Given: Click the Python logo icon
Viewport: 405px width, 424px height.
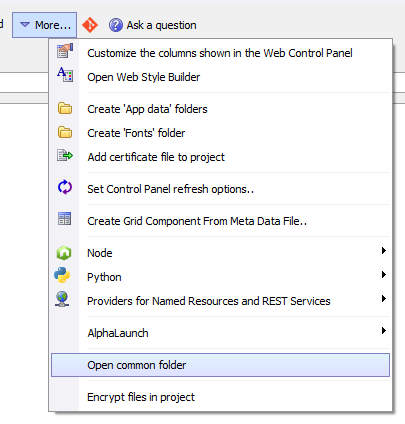Looking at the screenshot, I should tap(62, 275).
